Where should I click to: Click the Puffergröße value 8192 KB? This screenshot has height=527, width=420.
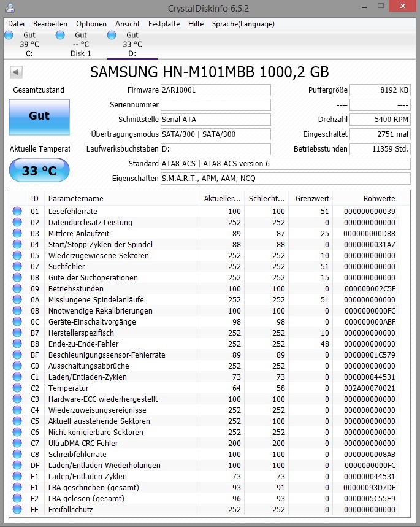pos(380,90)
